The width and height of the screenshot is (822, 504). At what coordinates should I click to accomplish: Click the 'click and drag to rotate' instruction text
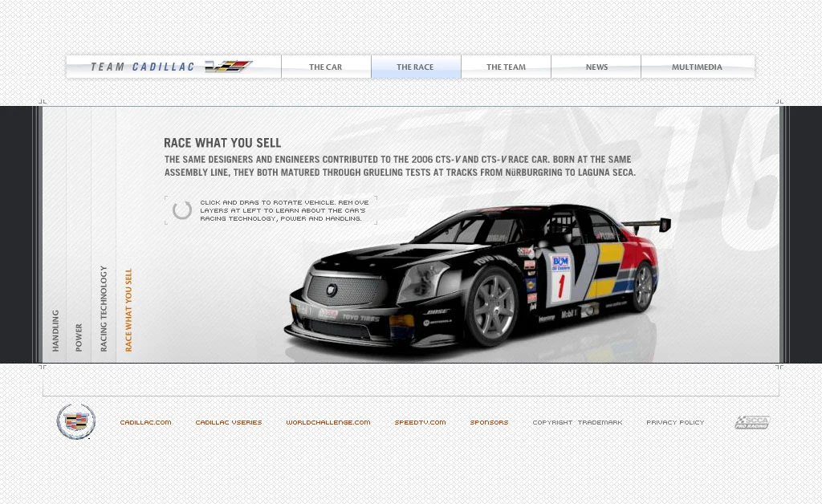284,210
